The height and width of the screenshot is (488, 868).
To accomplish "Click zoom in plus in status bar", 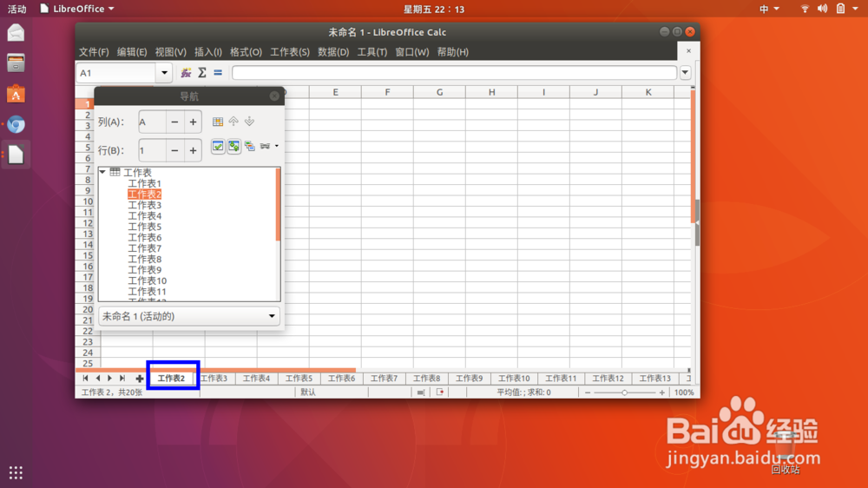I will pyautogui.click(x=661, y=392).
